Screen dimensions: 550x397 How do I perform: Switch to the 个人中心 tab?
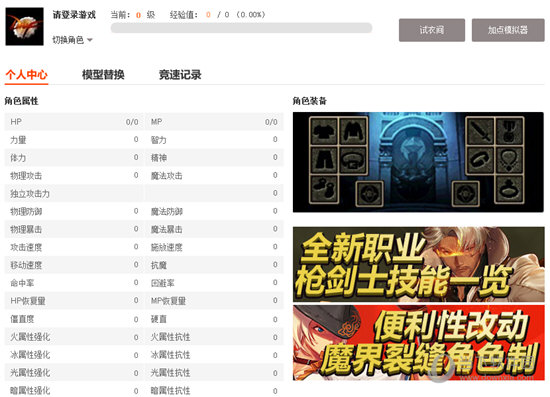26,75
